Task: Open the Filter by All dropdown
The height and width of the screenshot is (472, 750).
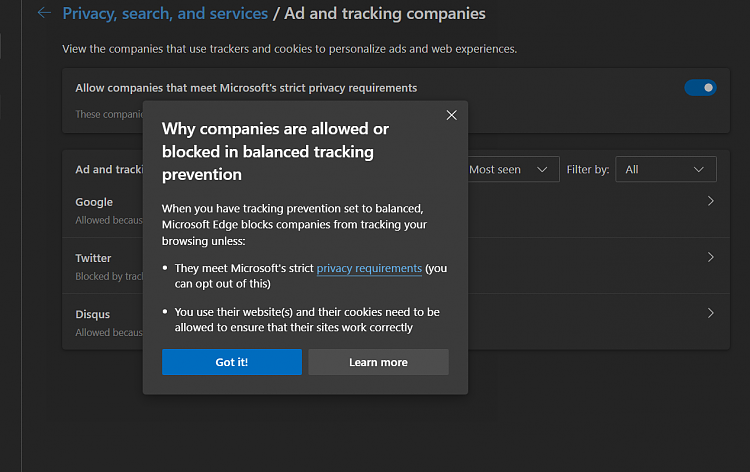Action: pos(666,169)
